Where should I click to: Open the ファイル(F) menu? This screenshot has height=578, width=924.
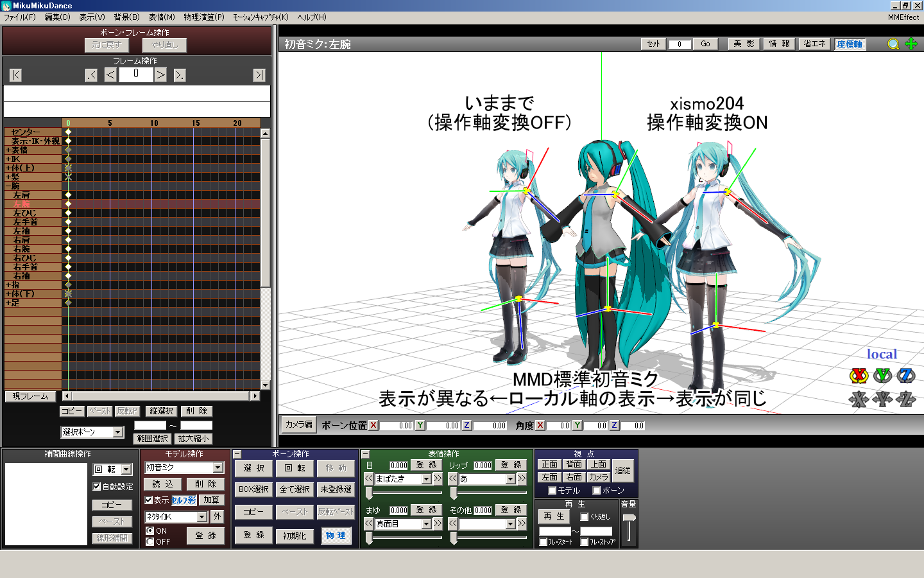pos(20,17)
